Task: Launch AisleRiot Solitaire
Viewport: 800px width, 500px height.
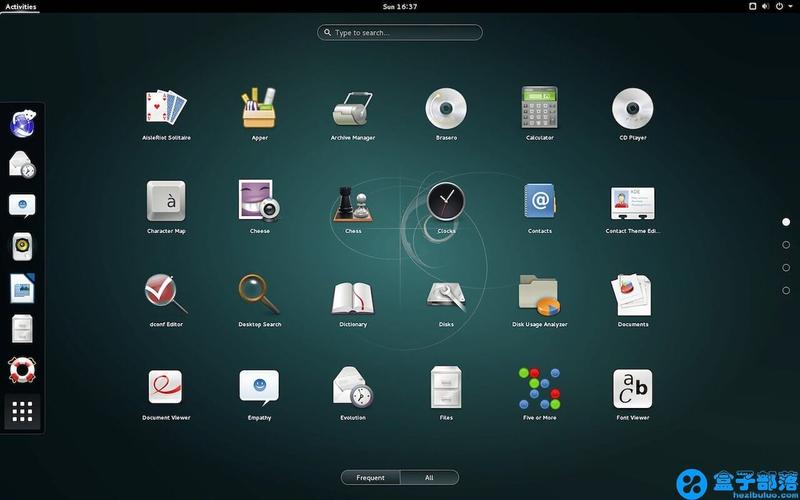Action: click(166, 114)
